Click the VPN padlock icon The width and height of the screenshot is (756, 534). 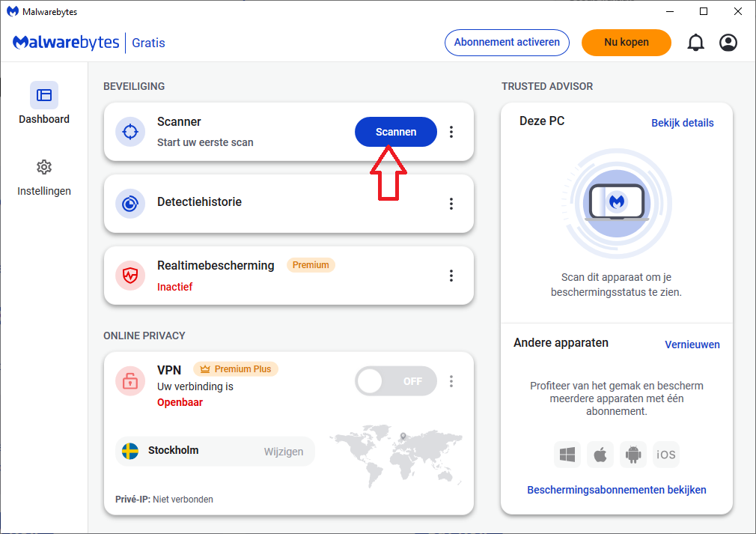point(130,380)
